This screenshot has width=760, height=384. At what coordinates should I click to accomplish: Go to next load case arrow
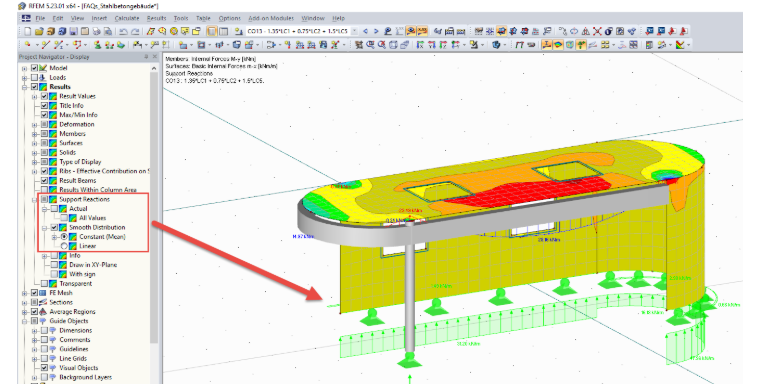point(376,31)
